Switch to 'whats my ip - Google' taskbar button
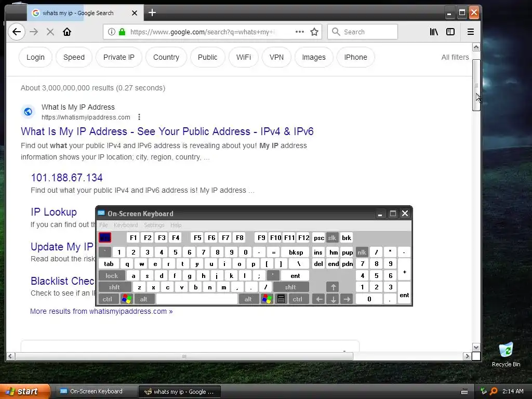This screenshot has width=532, height=399. 180,392
